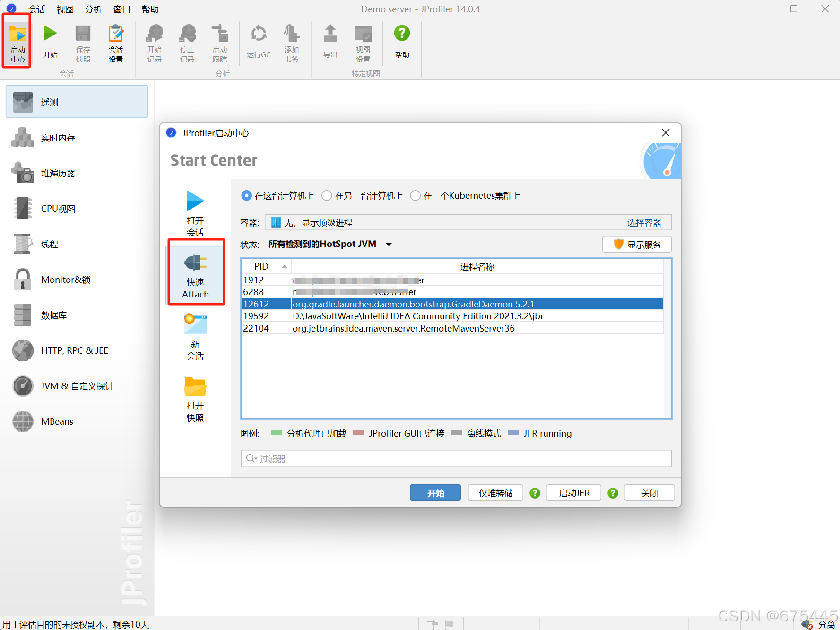Open the CPU视图 section
This screenshot has height=630, width=840.
77,209
